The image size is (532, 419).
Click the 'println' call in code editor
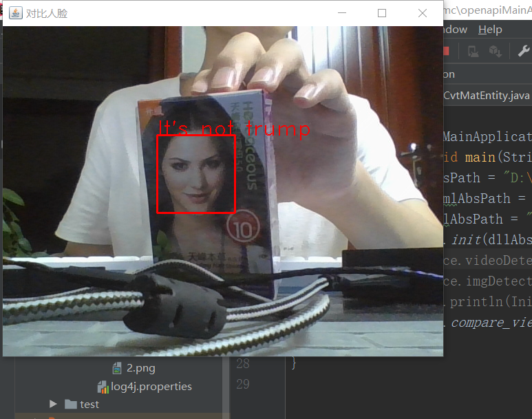476,301
